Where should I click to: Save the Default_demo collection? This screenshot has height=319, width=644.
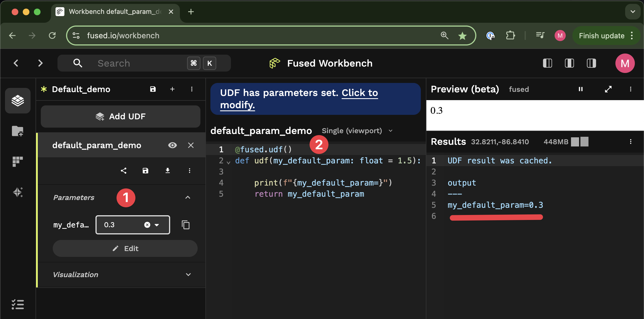153,89
